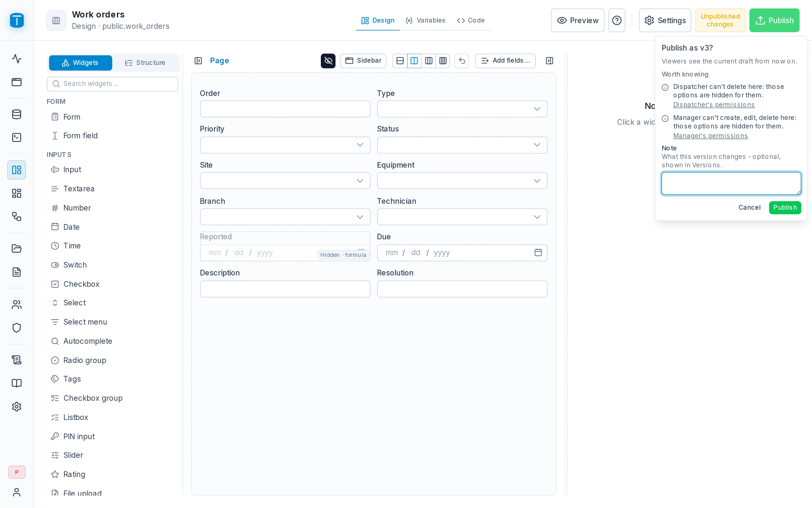Switch to the Design tab
The image size is (812, 508).
coord(378,21)
